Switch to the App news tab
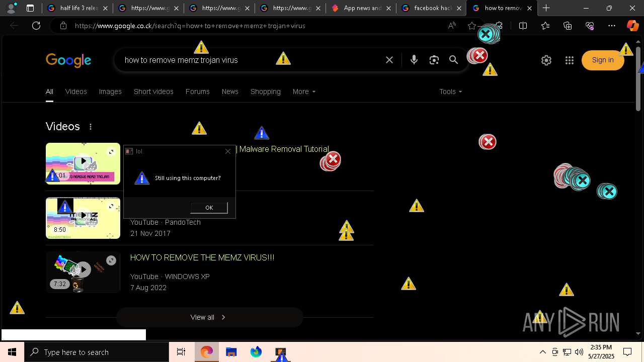644x362 pixels. (360, 8)
